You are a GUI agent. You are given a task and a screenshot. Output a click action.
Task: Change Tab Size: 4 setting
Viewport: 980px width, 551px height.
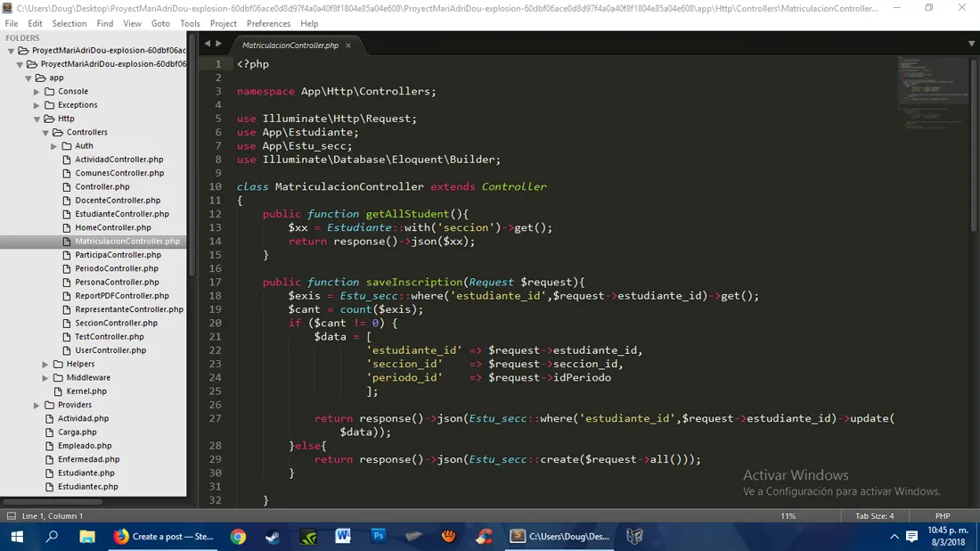pyautogui.click(x=874, y=516)
